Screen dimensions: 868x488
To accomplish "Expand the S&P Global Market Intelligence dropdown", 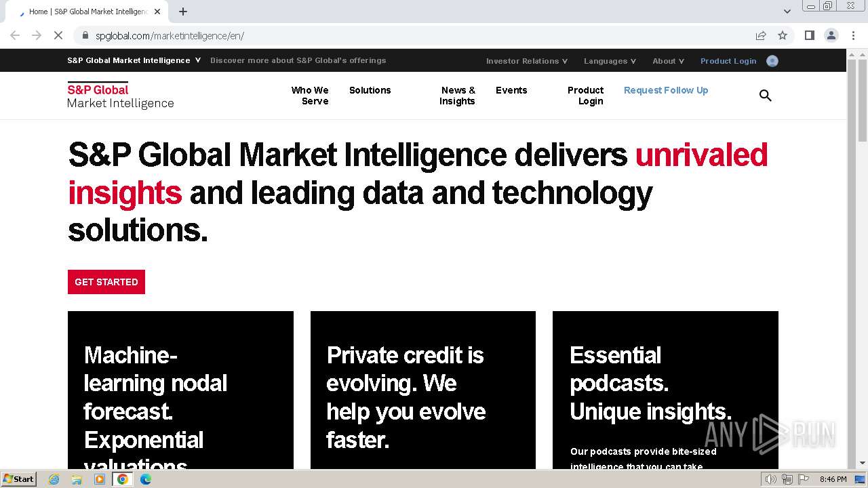I will (x=134, y=60).
